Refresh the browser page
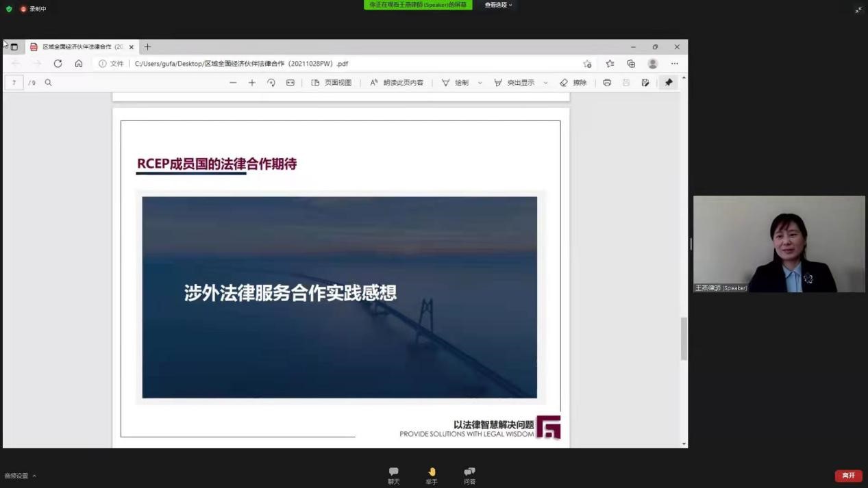The height and width of the screenshot is (488, 868). [x=58, y=64]
